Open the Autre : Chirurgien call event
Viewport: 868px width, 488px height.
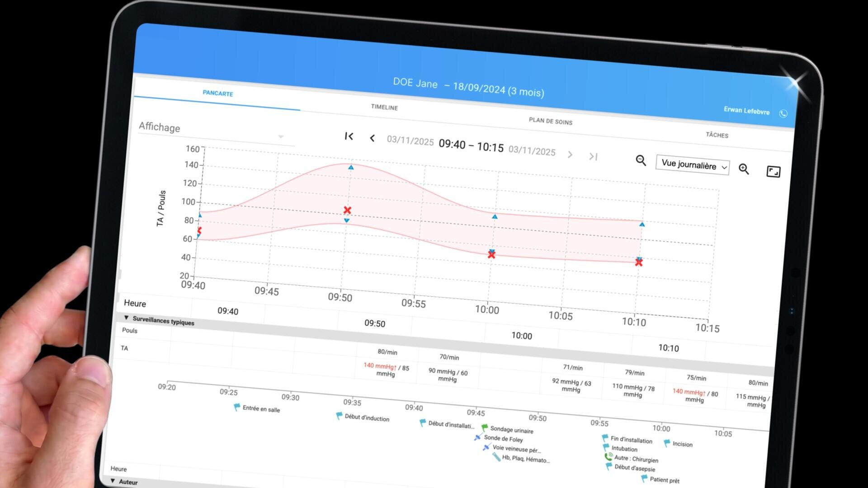pos(609,457)
